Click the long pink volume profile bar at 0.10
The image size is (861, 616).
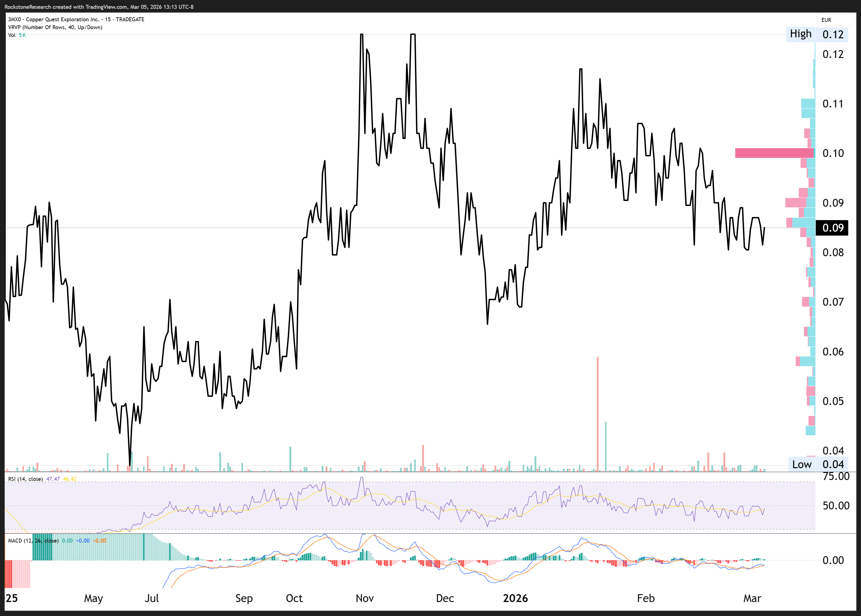(774, 153)
